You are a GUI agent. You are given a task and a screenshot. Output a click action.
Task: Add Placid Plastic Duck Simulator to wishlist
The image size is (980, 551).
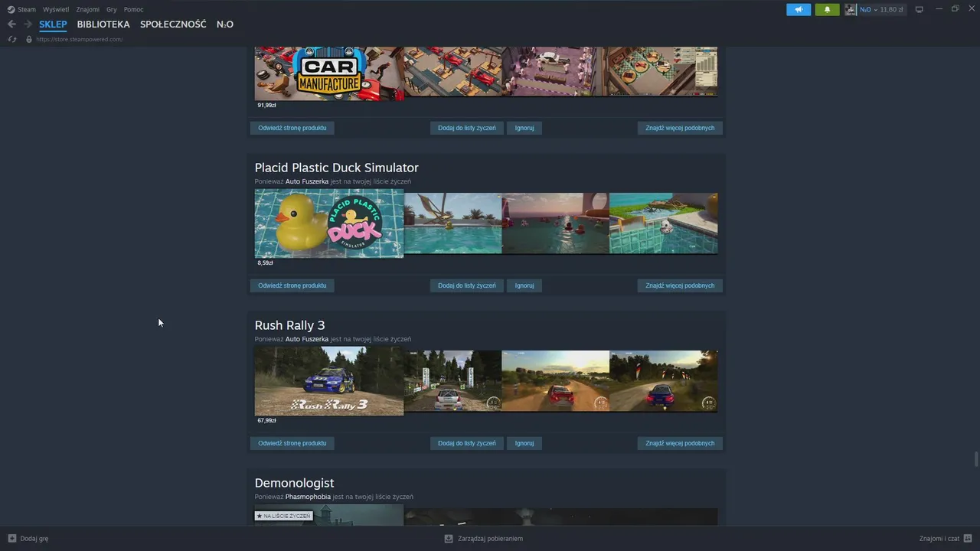[x=466, y=285]
